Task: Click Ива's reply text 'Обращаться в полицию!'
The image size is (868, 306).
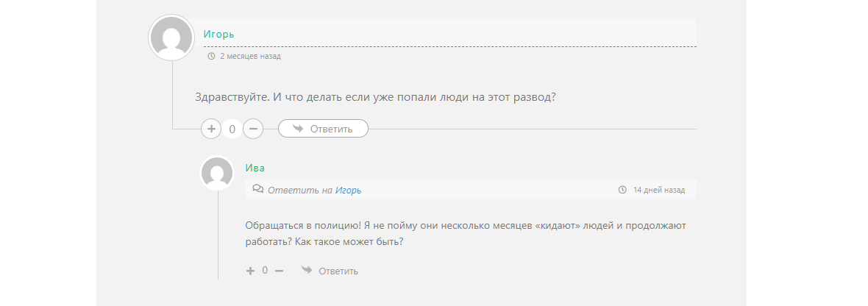Action: click(303, 226)
